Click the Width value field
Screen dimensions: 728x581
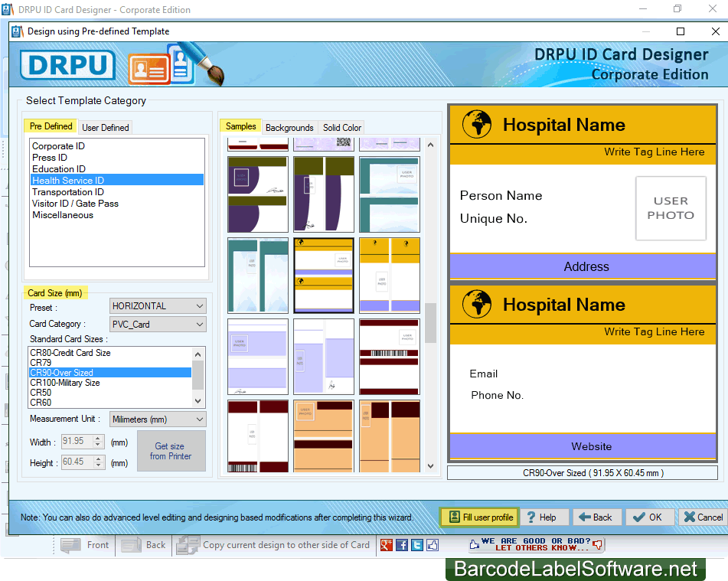click(77, 441)
